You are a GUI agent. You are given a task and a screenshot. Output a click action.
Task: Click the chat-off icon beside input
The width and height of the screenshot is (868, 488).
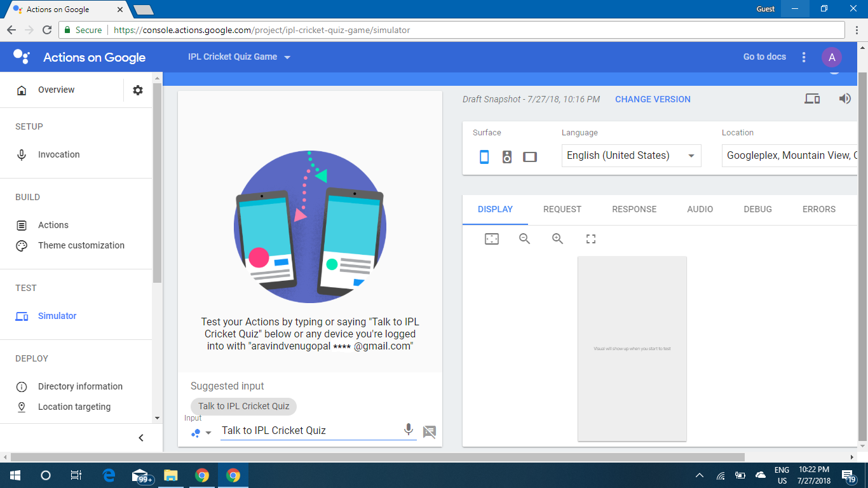(430, 432)
